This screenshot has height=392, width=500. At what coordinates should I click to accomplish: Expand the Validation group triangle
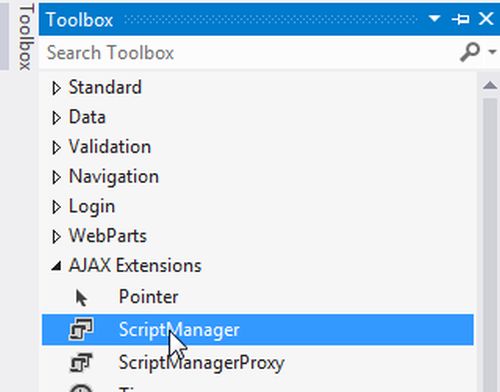pos(56,148)
